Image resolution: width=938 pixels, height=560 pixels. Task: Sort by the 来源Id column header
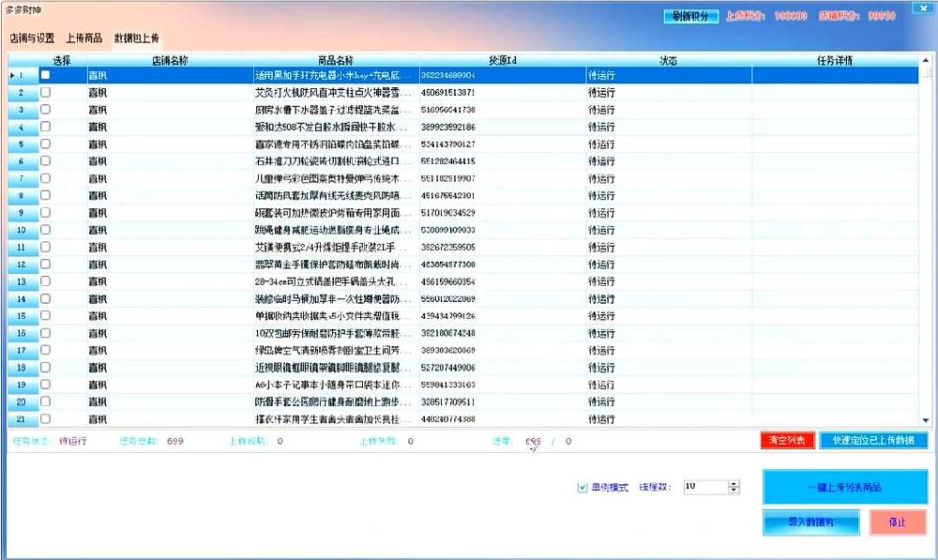503,60
